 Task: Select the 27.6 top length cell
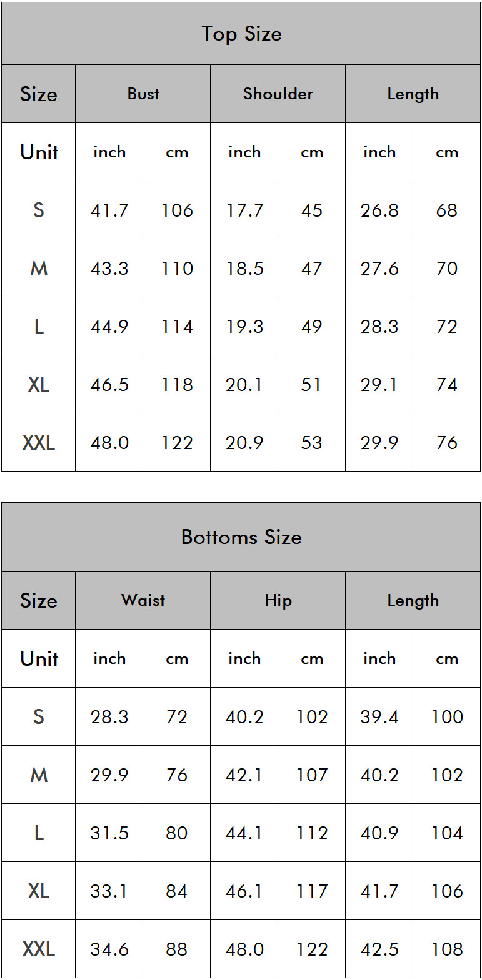point(379,269)
